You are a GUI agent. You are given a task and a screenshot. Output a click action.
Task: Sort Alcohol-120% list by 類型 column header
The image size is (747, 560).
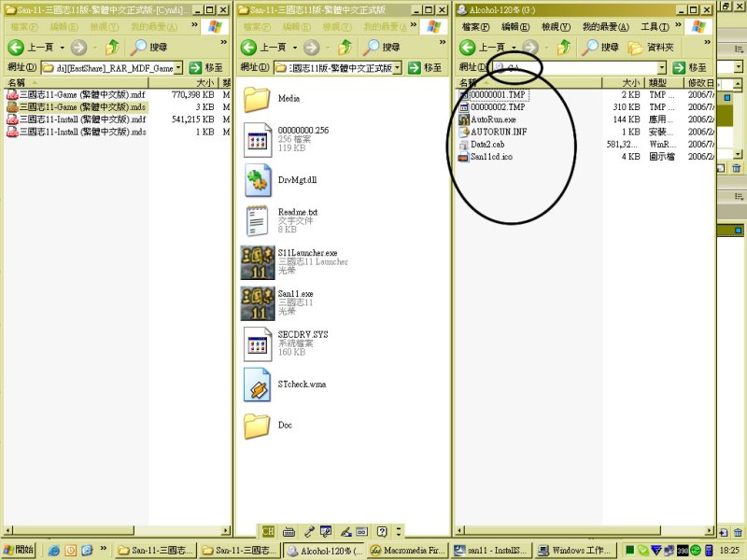click(x=664, y=83)
